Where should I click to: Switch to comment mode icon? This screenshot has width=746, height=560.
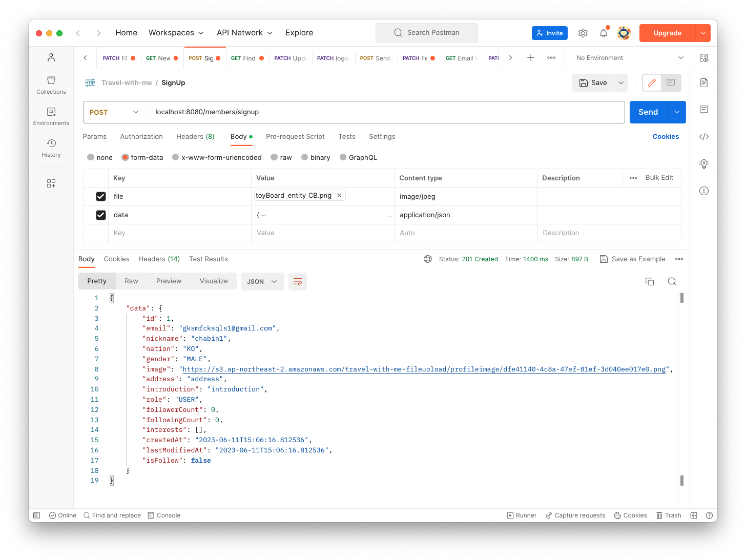[x=671, y=82]
